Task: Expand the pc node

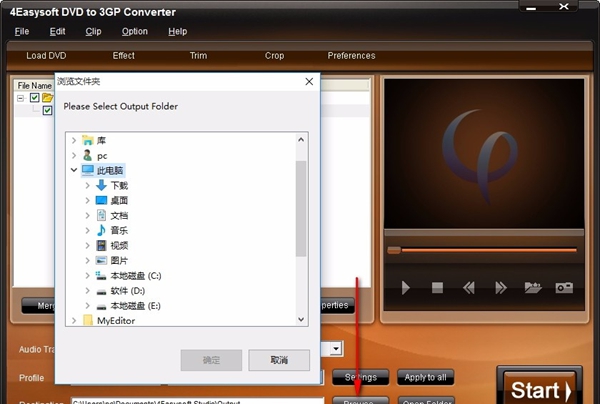Action: pos(74,155)
